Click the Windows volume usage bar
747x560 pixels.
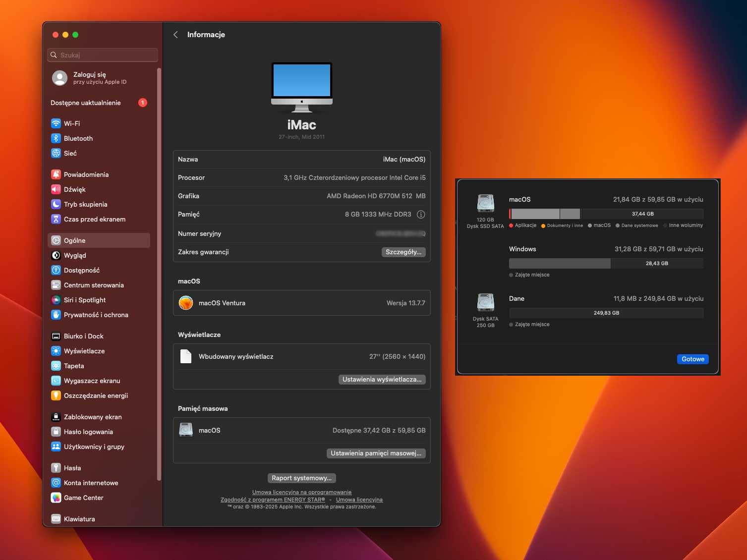(x=606, y=263)
